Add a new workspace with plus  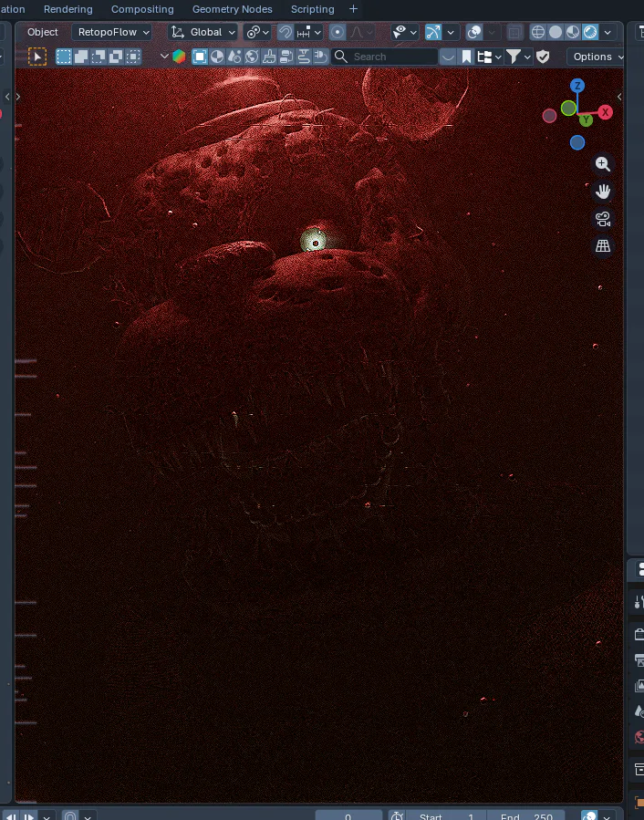coord(353,9)
